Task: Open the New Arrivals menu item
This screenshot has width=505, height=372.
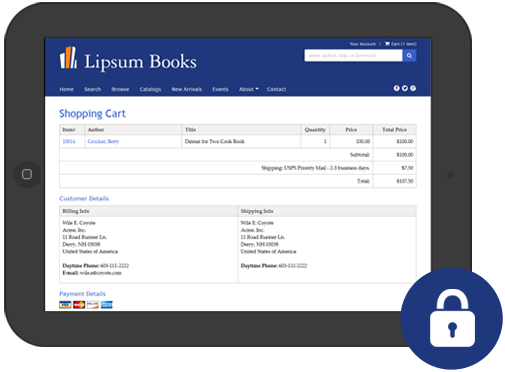Action: [x=186, y=89]
